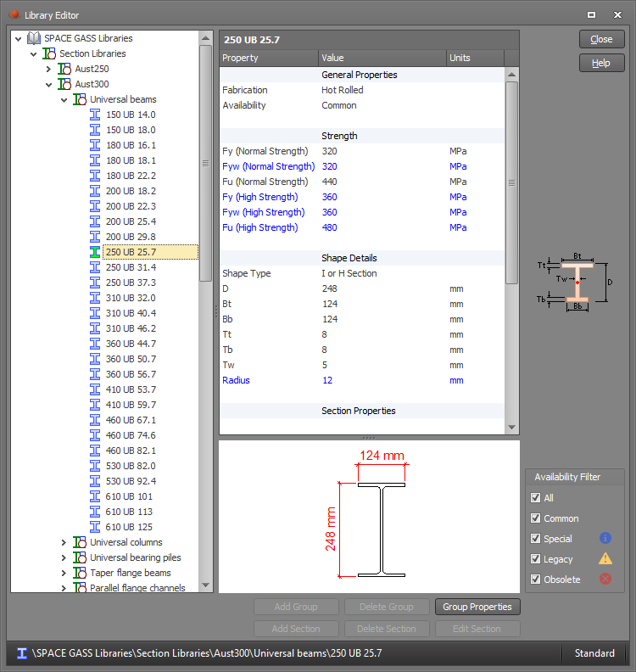Collapse the Section Libraries node
The image size is (636, 672).
33,54
